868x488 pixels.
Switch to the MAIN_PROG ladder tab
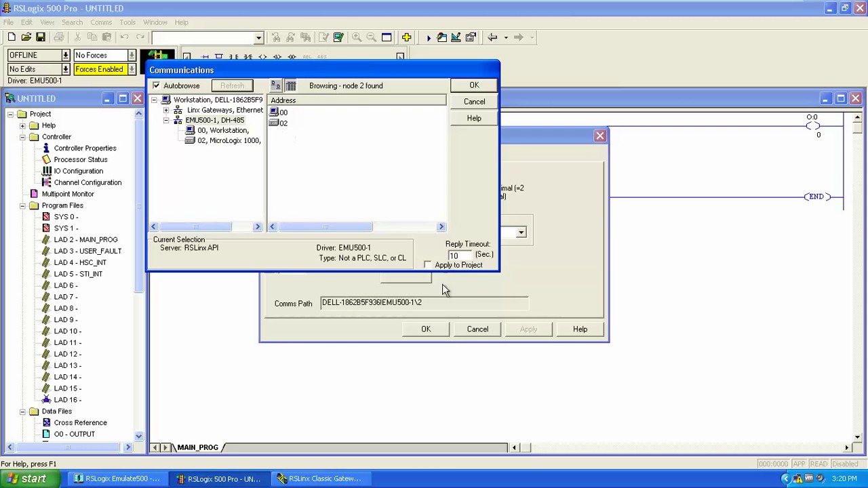198,447
